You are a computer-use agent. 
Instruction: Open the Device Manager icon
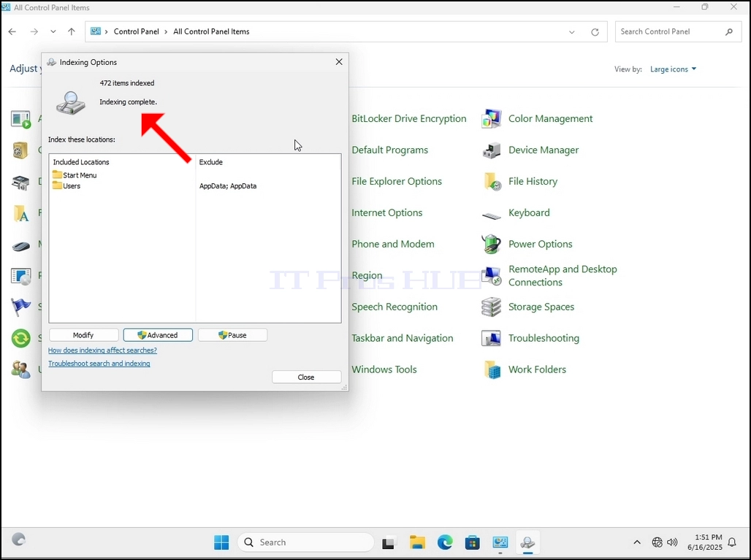click(x=492, y=150)
